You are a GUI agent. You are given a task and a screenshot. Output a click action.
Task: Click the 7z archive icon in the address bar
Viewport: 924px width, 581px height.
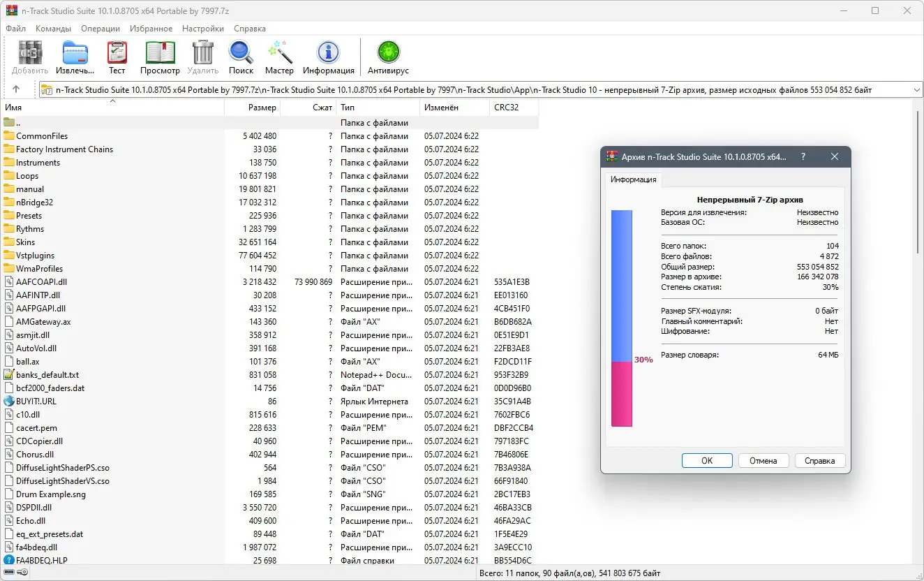47,89
